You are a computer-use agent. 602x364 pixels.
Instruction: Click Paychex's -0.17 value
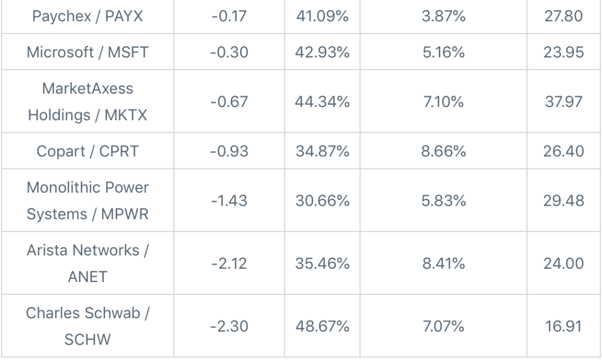(x=230, y=17)
